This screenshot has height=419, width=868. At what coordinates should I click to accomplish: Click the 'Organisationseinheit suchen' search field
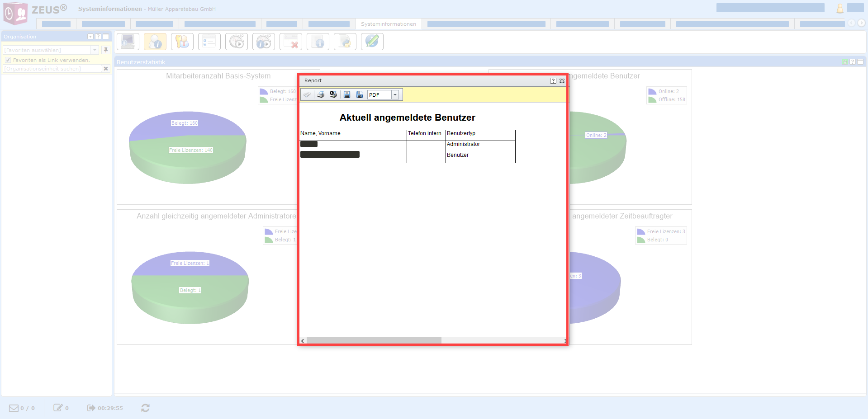52,69
